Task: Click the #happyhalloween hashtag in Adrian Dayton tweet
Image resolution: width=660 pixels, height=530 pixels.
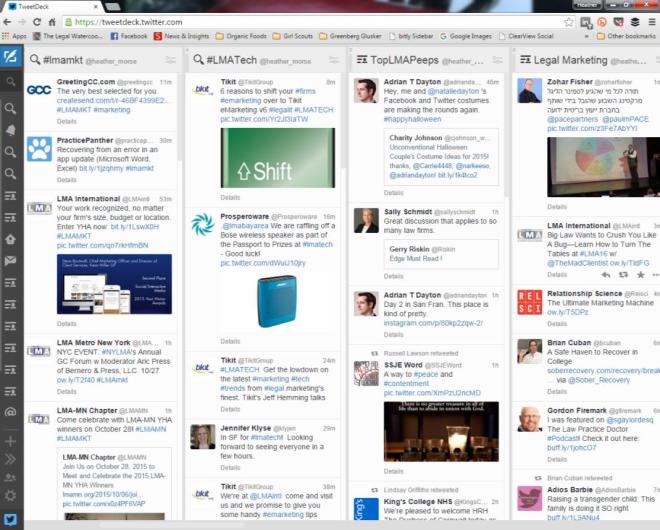Action: (412, 119)
